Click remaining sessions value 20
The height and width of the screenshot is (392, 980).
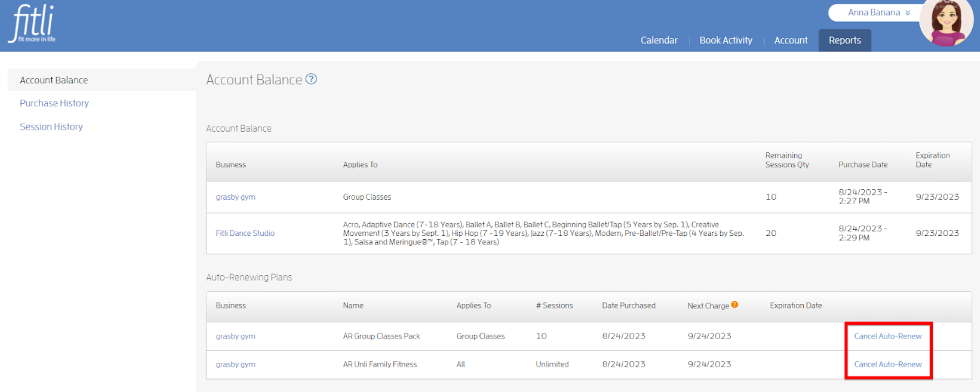pos(771,233)
